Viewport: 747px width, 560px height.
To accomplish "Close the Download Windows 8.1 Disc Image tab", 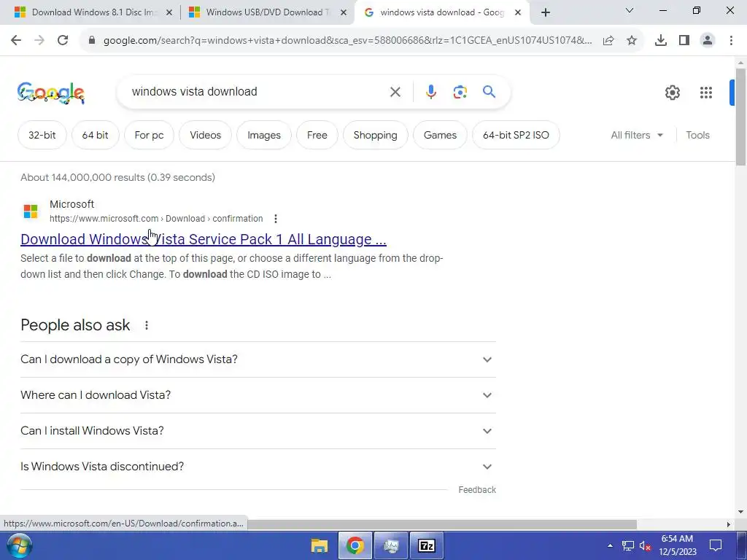I will [169, 12].
